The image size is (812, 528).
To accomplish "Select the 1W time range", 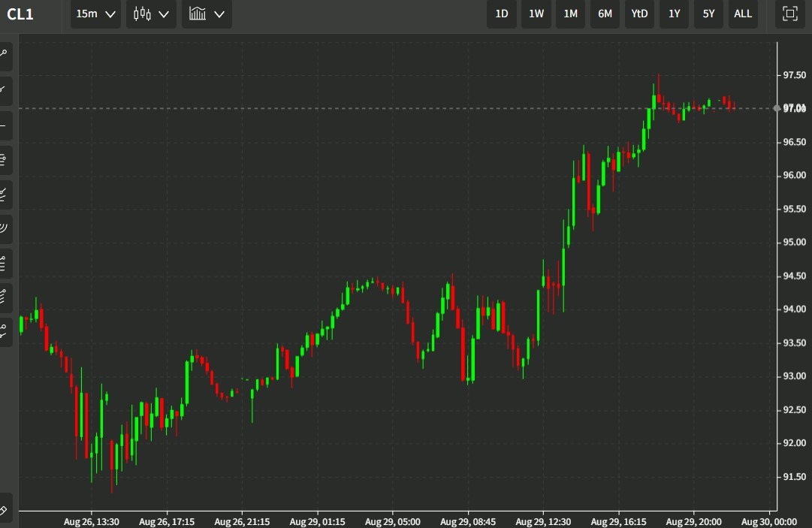I will tap(536, 14).
